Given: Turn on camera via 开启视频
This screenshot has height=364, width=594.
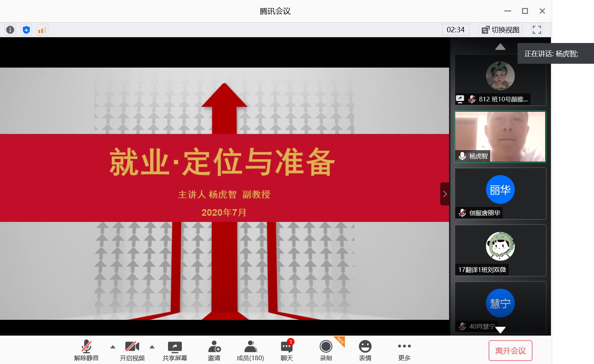Looking at the screenshot, I should point(132,351).
